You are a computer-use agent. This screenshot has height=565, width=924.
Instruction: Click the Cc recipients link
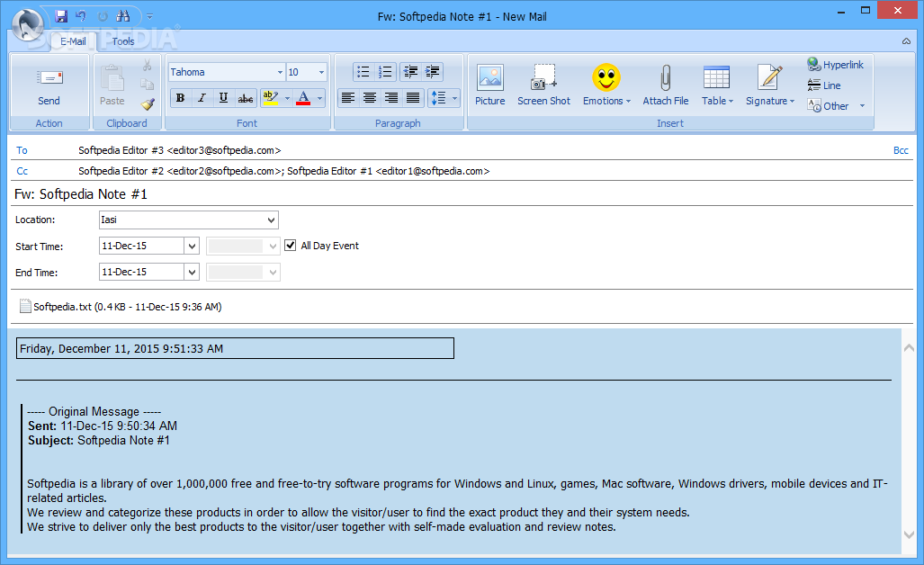tap(22, 171)
